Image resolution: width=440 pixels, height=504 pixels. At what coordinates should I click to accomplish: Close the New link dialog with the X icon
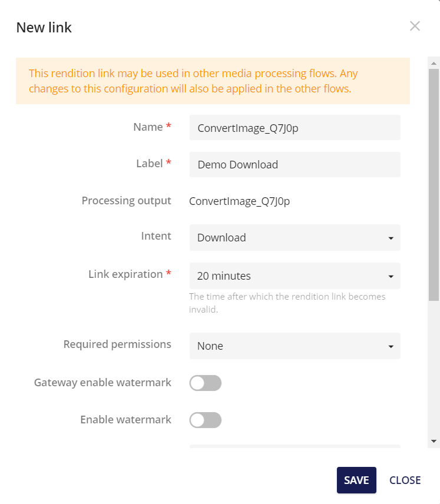[415, 26]
